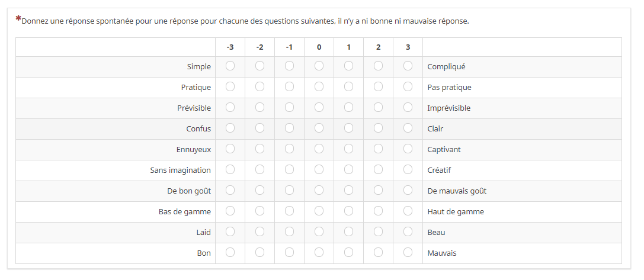Screen dimensions: 644x280
Task: Select -3 for the Confus–Clair row
Action: (x=230, y=128)
